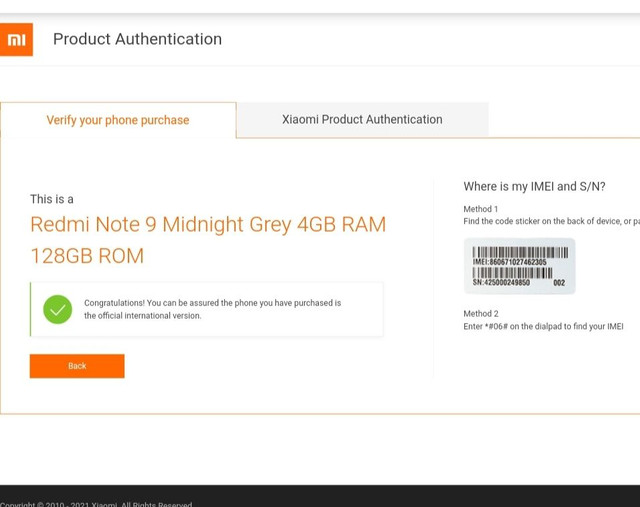Click the 128GB ROM text line

point(87,256)
